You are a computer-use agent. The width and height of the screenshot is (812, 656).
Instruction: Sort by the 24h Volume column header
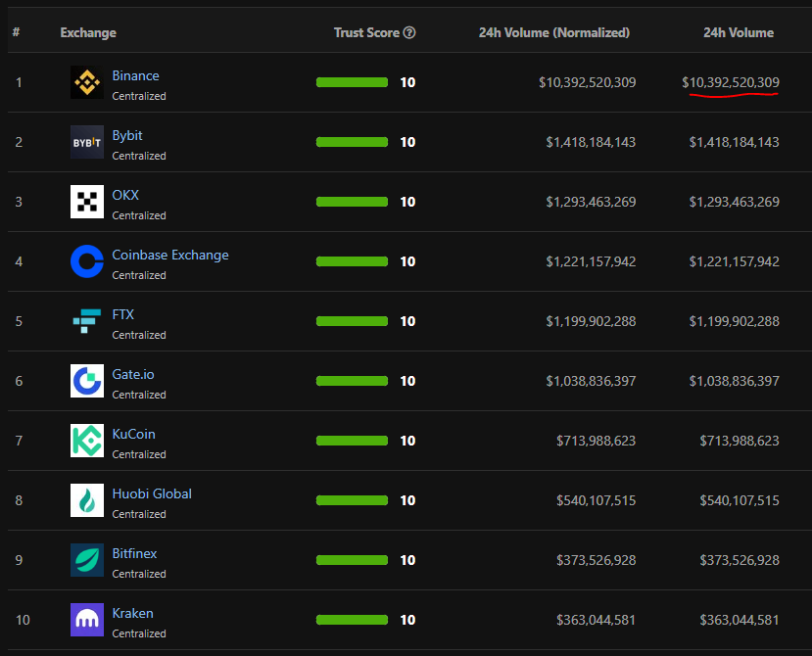point(738,32)
